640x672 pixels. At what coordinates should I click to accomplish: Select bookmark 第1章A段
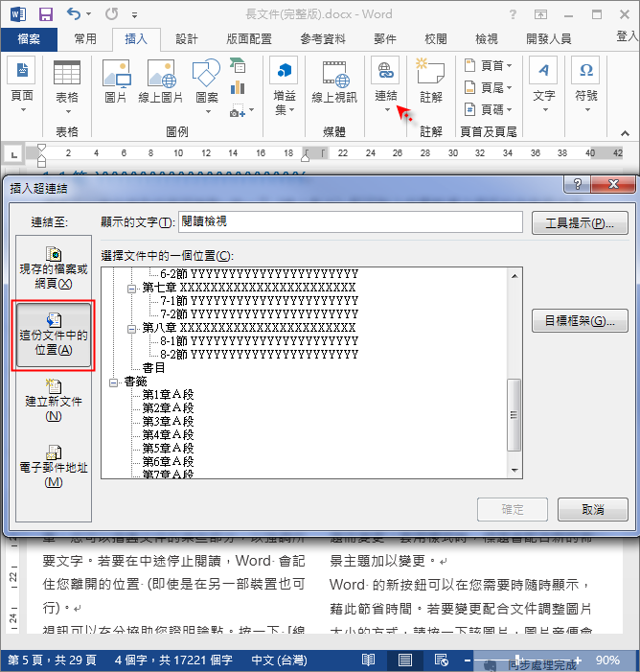point(168,394)
